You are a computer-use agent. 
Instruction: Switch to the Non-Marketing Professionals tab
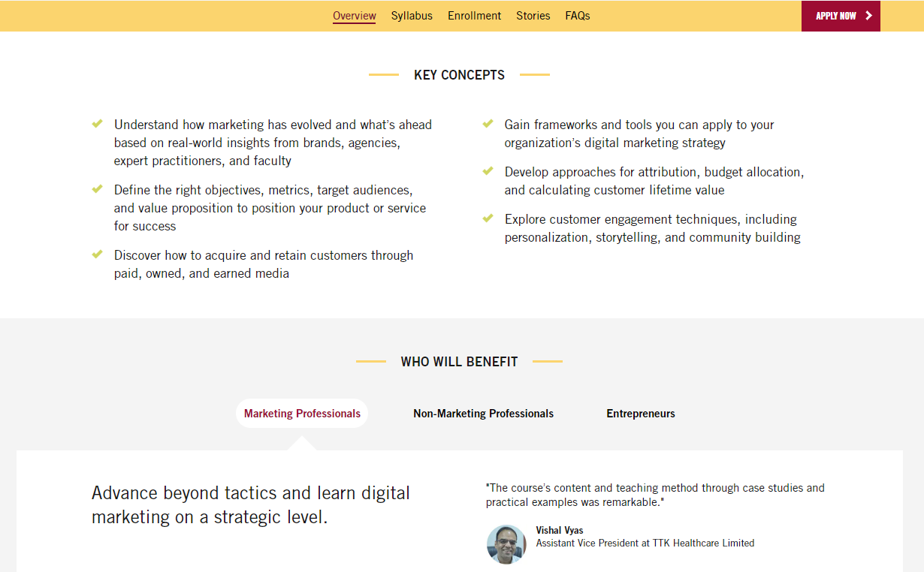pyautogui.click(x=483, y=413)
